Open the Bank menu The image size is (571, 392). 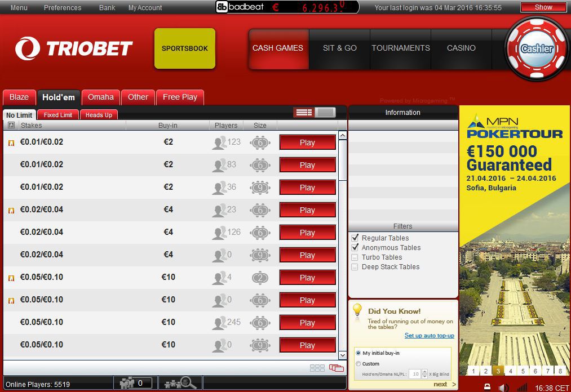click(x=107, y=8)
